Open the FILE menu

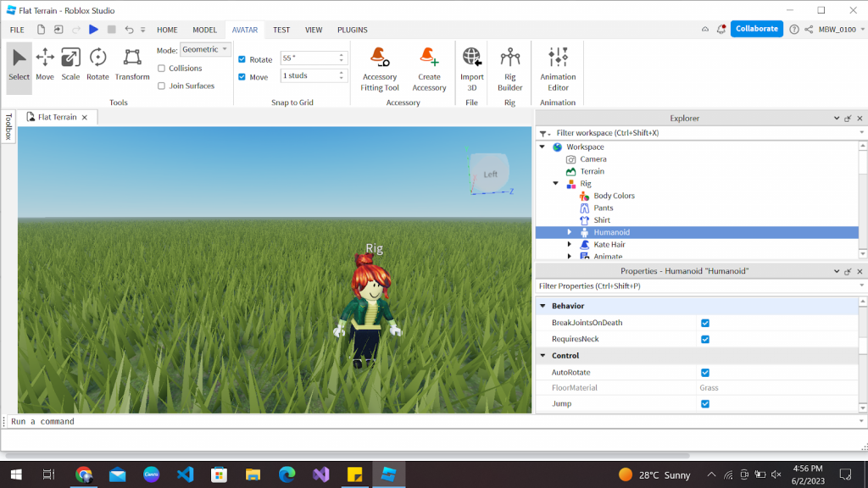(x=16, y=28)
